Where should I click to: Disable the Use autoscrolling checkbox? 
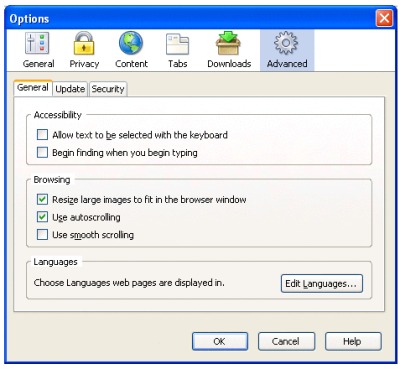pyautogui.click(x=42, y=217)
